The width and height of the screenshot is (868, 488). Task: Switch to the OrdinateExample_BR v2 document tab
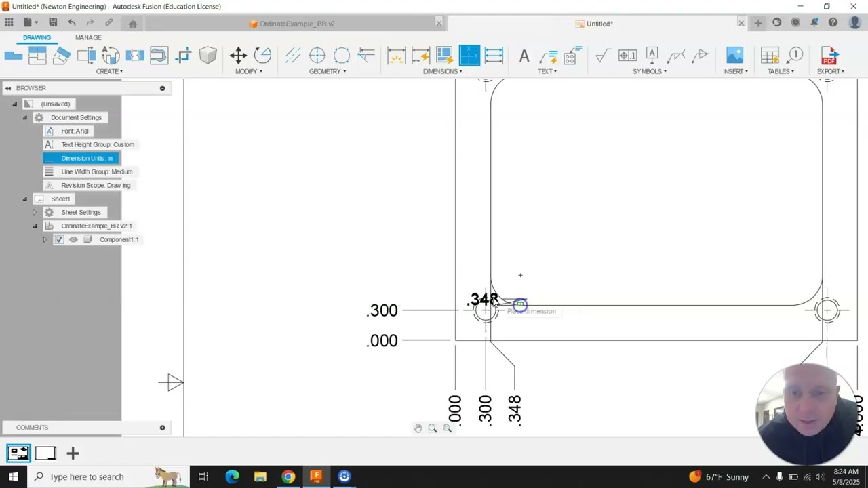[292, 24]
